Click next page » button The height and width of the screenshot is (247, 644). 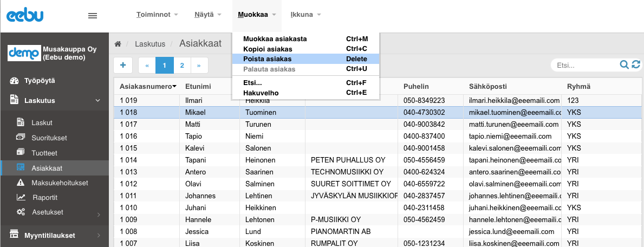pos(199,66)
